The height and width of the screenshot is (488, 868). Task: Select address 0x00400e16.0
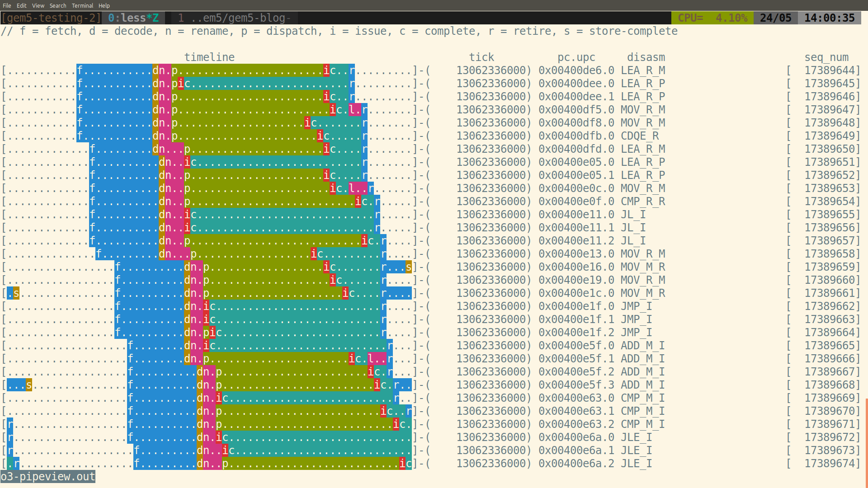[576, 267]
